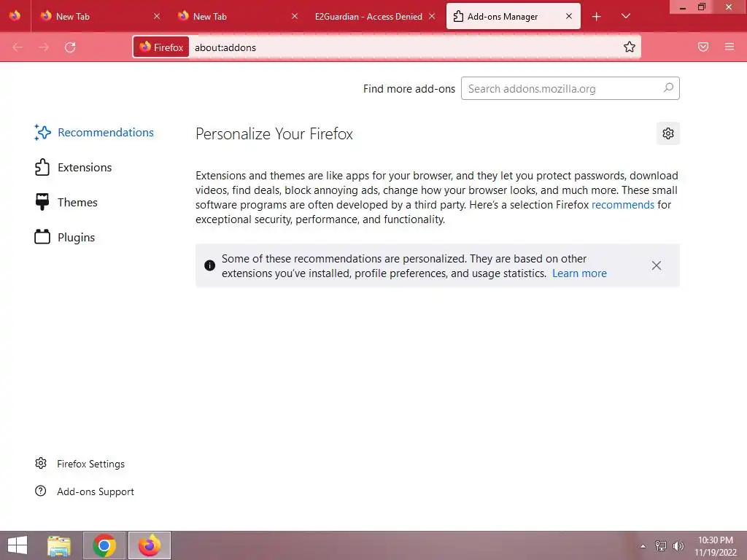
Task: Bookmark this page with the star icon
Action: (x=630, y=47)
